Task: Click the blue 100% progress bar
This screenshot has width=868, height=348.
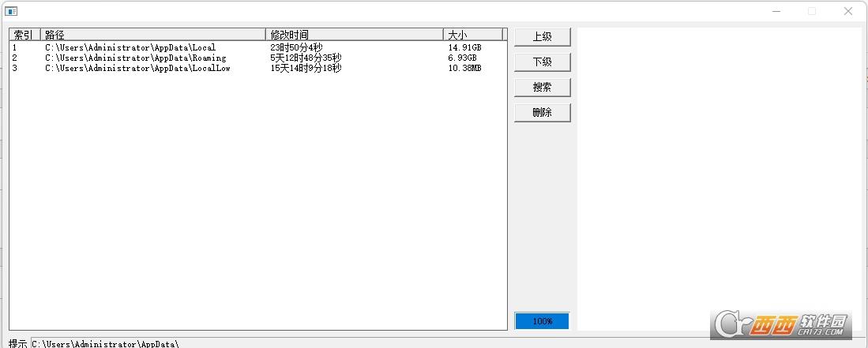Action: coord(542,321)
